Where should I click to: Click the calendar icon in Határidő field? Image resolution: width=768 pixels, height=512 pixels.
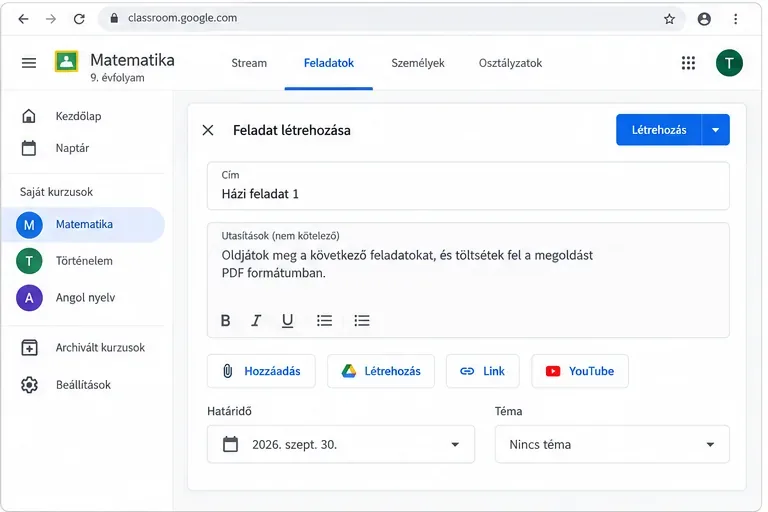(x=231, y=444)
